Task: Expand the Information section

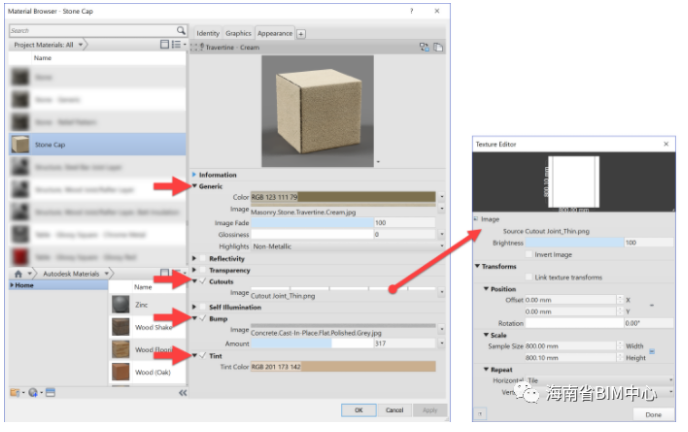Action: pos(194,175)
